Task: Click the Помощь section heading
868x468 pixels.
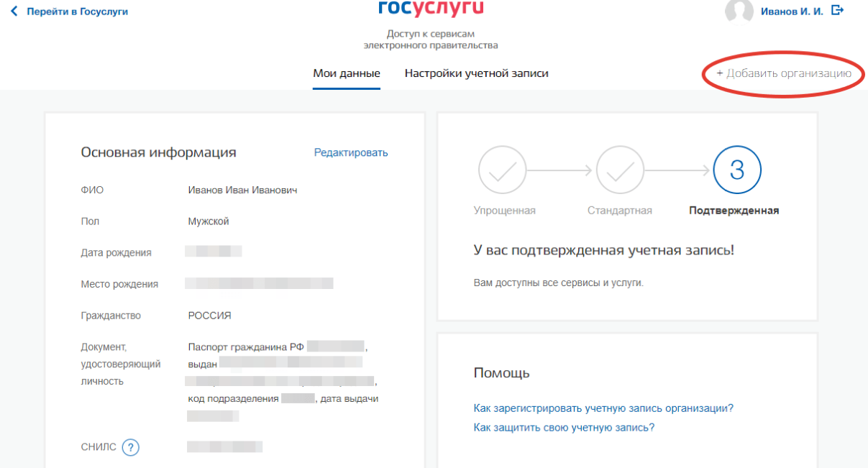Action: (x=501, y=373)
